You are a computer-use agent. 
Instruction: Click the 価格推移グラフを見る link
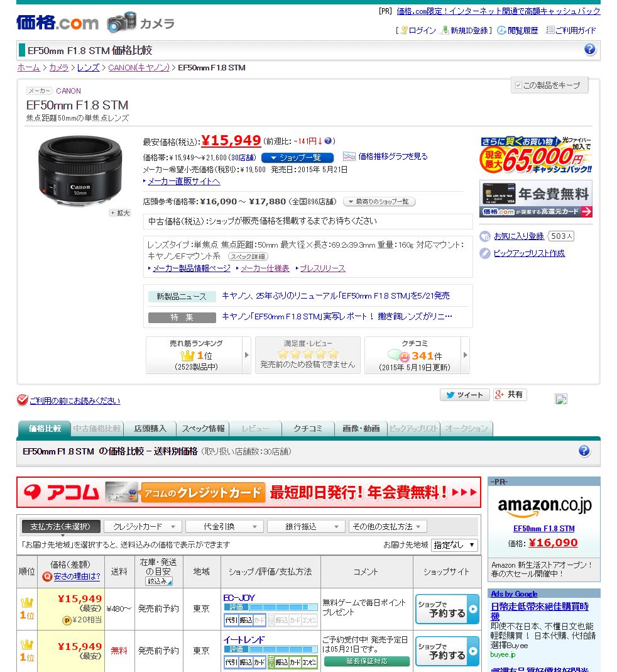point(393,157)
